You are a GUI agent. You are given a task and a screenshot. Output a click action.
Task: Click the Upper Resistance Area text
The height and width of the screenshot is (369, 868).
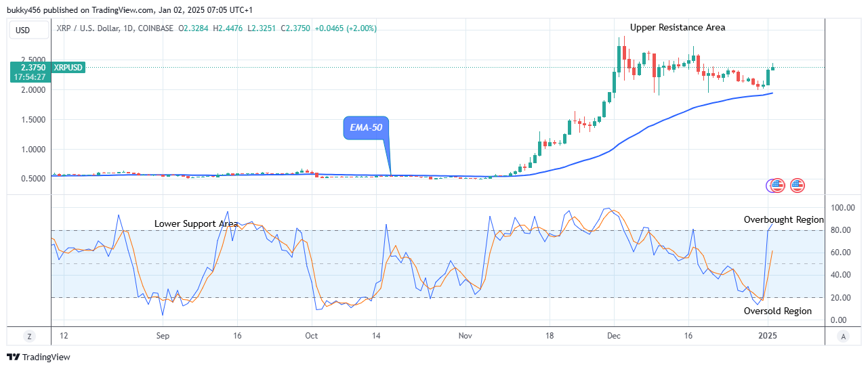click(678, 28)
